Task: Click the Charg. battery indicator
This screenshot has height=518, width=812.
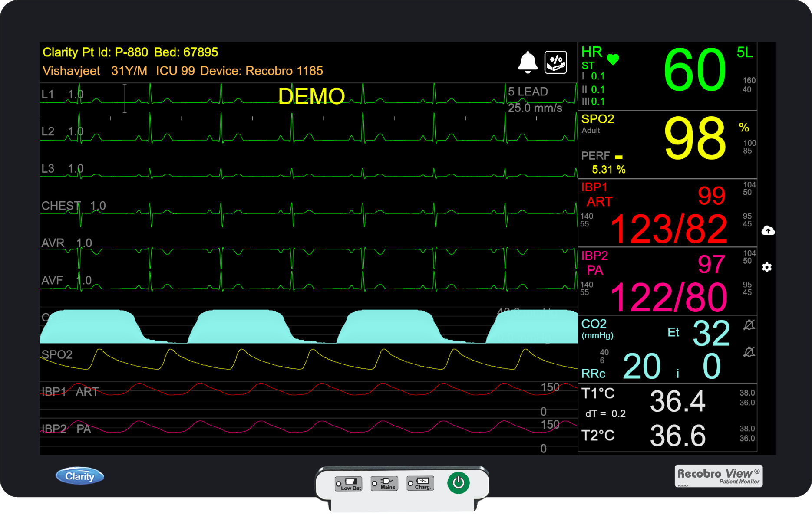Action: pos(420,483)
